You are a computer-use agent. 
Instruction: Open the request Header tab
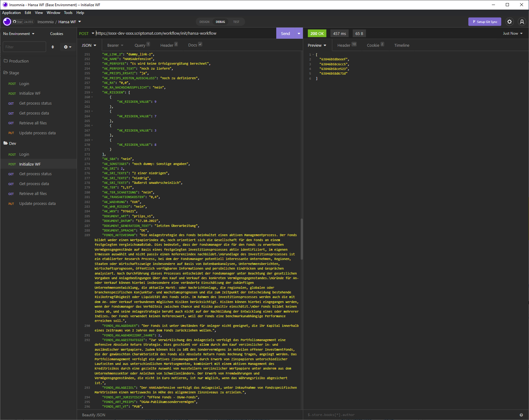pyautogui.click(x=169, y=45)
